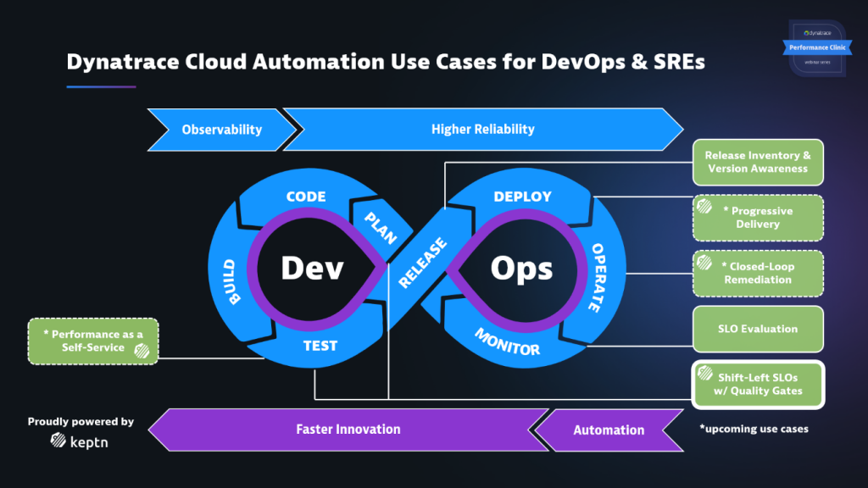
Task: Click the Keptn logo next to 'Proudly powered by'
Action: 58,440
